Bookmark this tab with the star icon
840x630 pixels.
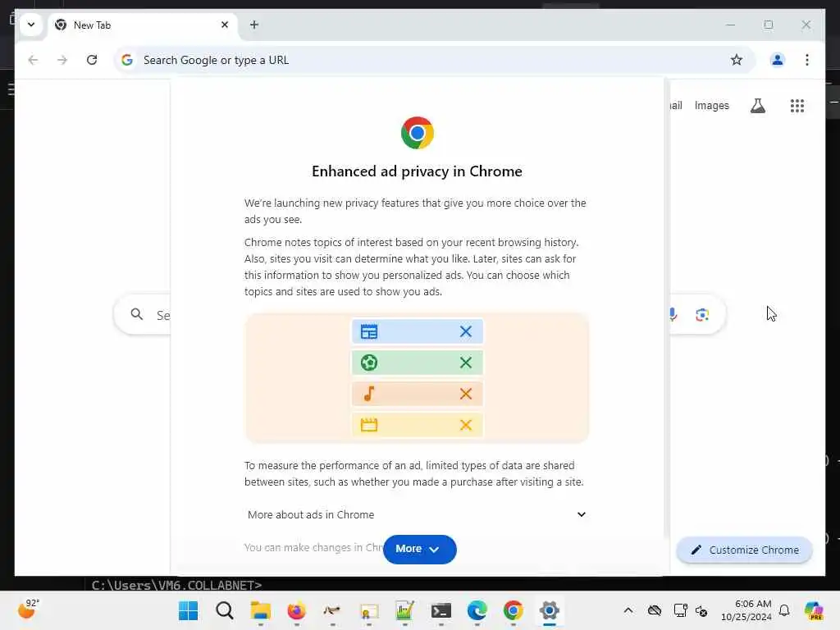click(x=737, y=60)
